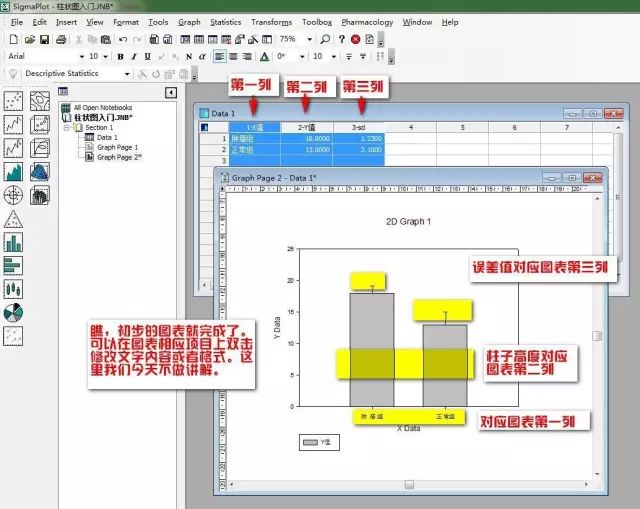Click the text color triangle icon
This screenshot has width=640, height=509.
[x=264, y=56]
